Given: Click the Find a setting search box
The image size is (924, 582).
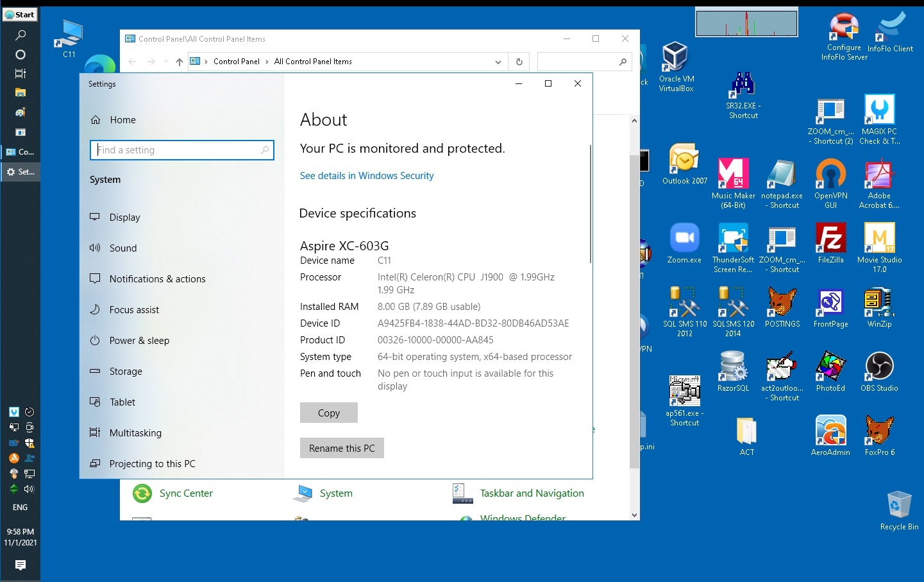Looking at the screenshot, I should click(x=182, y=150).
